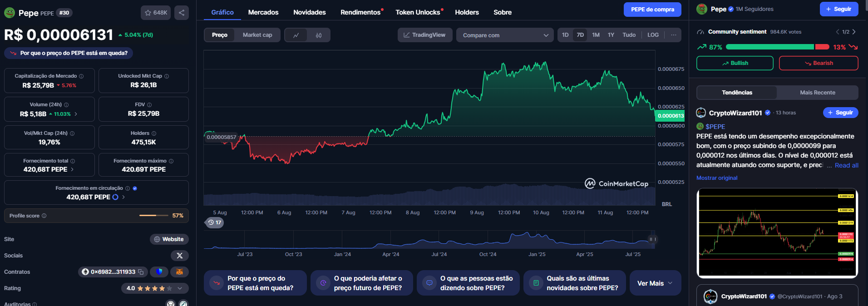Viewport: 868px width, 306px height.
Task: Open the Token Unlocks tab
Action: (x=418, y=12)
